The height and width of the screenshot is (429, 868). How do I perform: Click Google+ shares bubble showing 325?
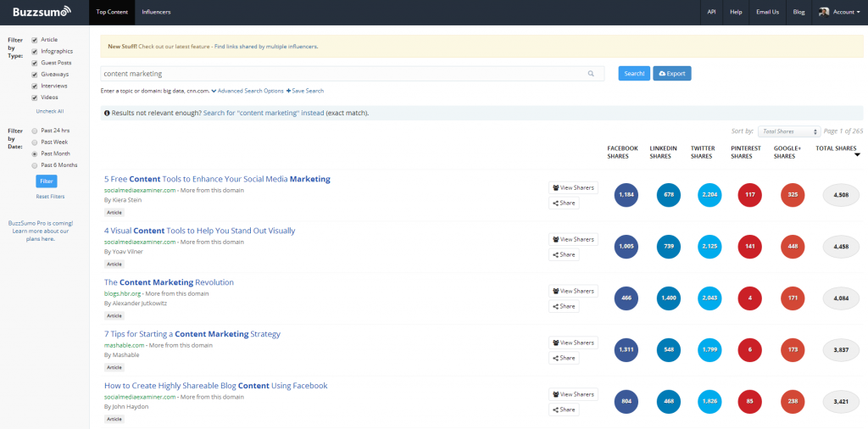click(x=793, y=195)
